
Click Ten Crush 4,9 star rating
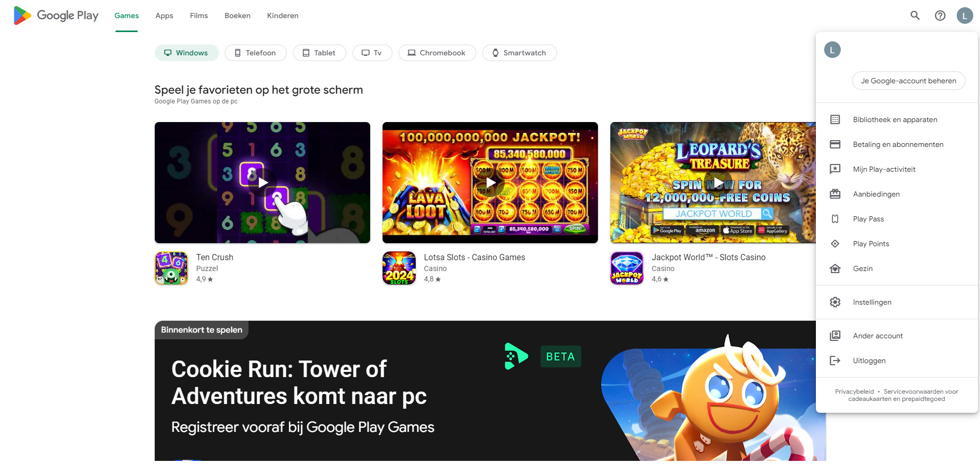tap(204, 279)
